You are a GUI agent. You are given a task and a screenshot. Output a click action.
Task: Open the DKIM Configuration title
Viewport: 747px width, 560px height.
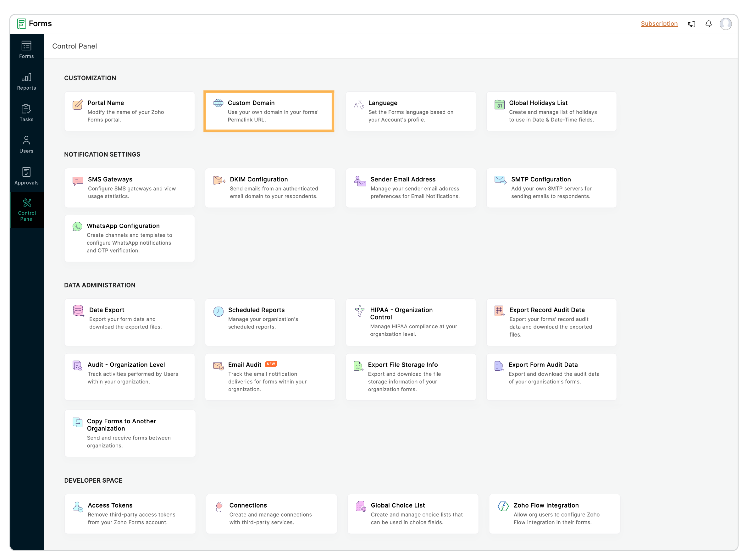click(259, 179)
